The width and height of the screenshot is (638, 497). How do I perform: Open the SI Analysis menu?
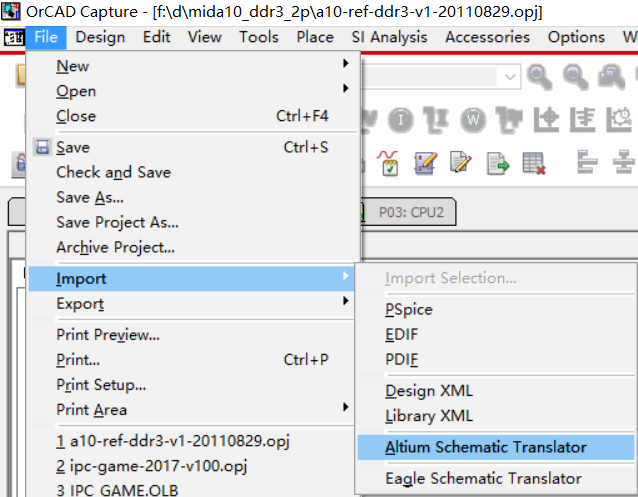click(389, 37)
